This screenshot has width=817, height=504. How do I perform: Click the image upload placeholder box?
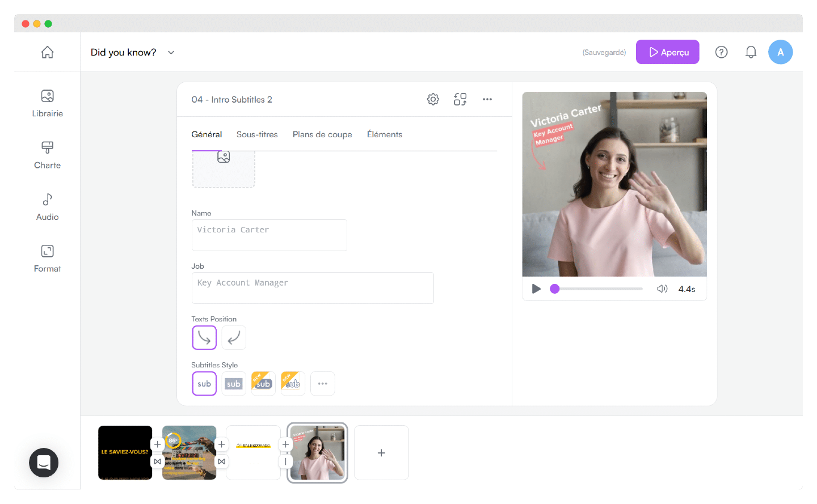[x=224, y=169]
